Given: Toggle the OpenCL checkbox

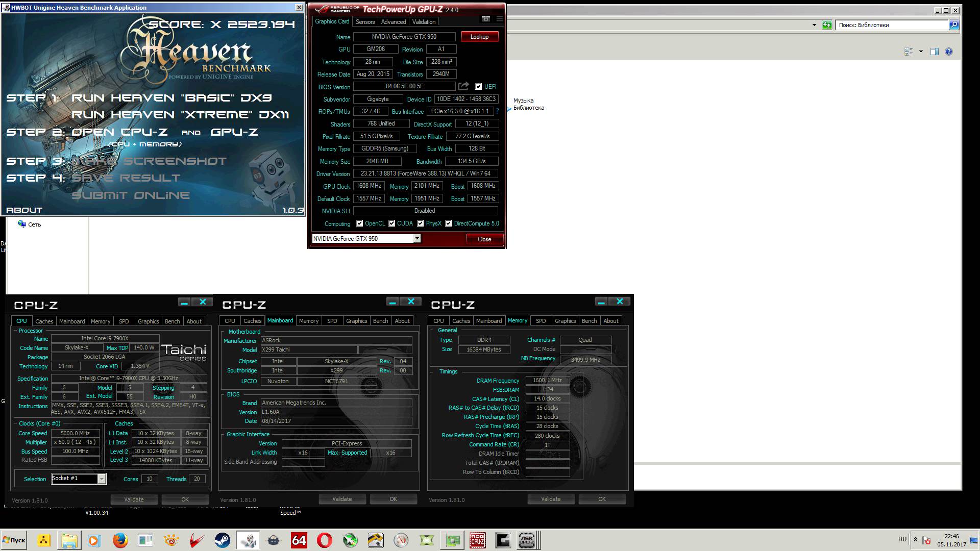Looking at the screenshot, I should coord(359,223).
